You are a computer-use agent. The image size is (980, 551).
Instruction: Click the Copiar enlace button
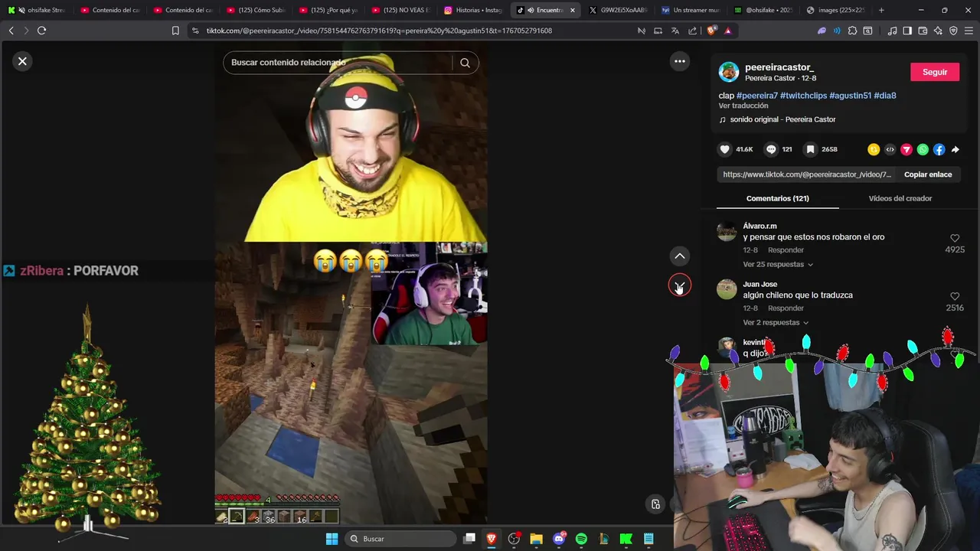[x=928, y=174]
